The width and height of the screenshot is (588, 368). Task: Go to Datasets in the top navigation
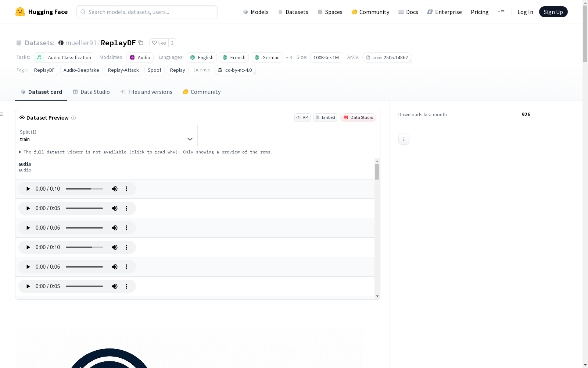[x=293, y=12]
